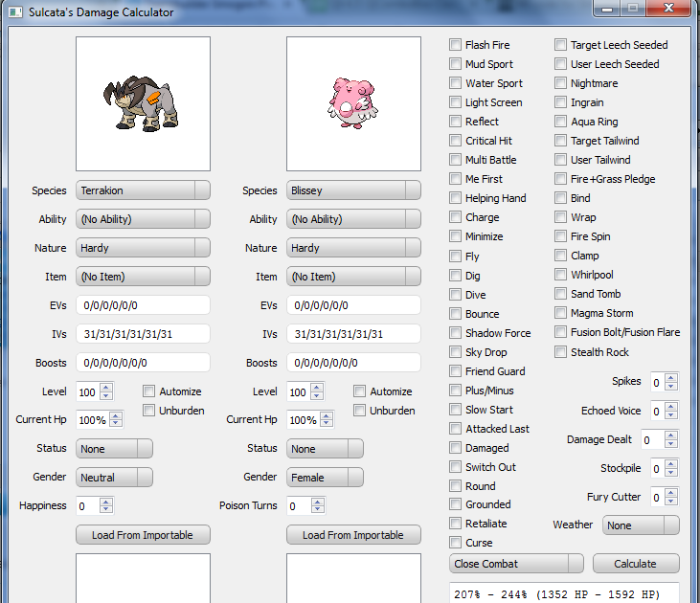This screenshot has width=700, height=603.
Task: Click the Terrakion sprite image
Action: [x=143, y=103]
